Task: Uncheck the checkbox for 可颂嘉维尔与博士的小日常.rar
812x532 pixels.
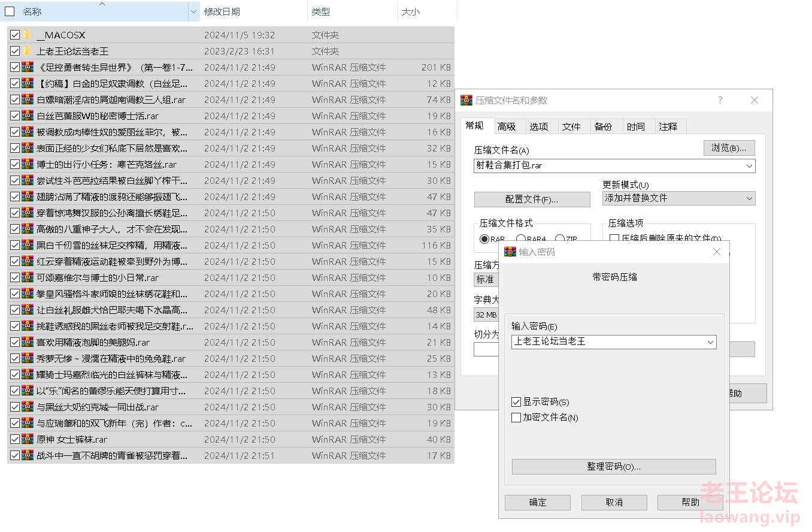Action: 15,277
